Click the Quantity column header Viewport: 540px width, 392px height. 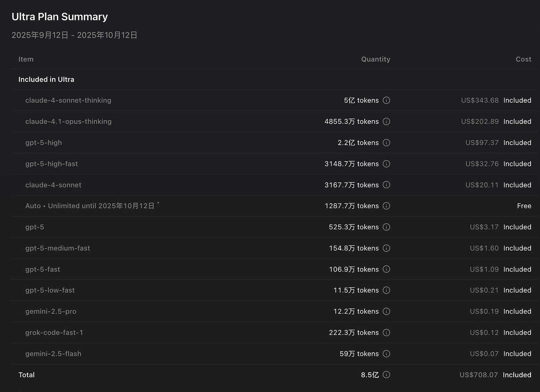click(376, 59)
